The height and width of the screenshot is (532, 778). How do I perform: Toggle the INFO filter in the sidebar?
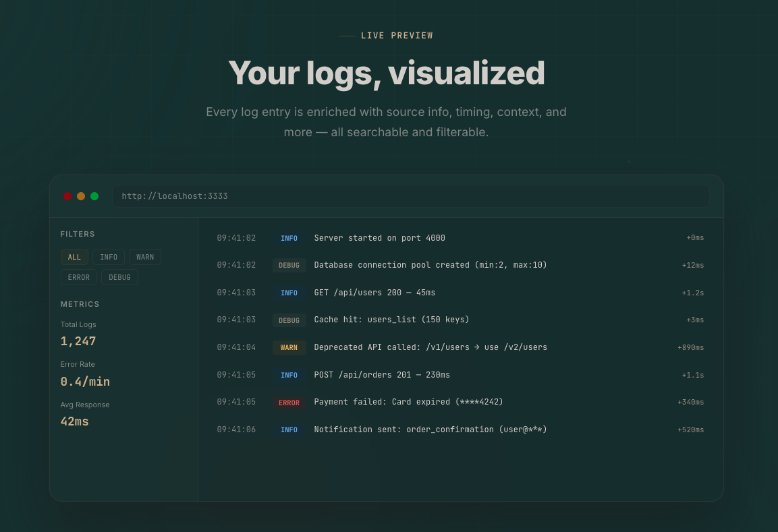[109, 257]
